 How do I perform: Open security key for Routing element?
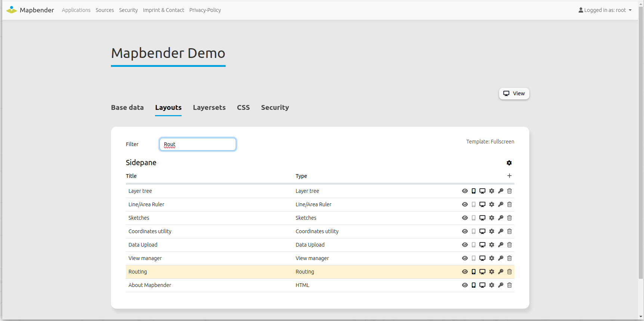[x=501, y=272]
